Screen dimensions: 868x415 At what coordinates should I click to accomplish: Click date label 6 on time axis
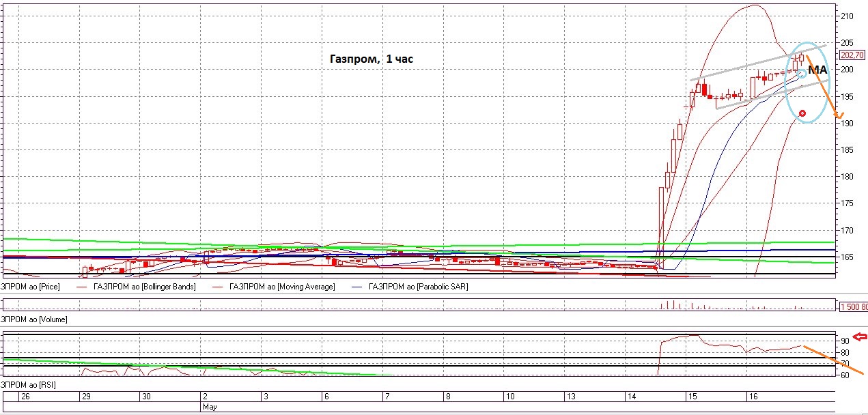[326, 397]
